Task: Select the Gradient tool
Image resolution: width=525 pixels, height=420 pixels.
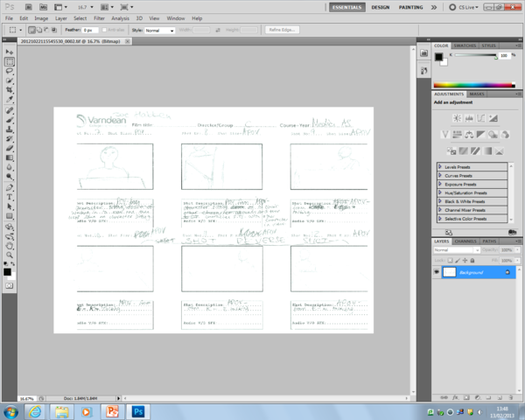Action: (x=10, y=157)
